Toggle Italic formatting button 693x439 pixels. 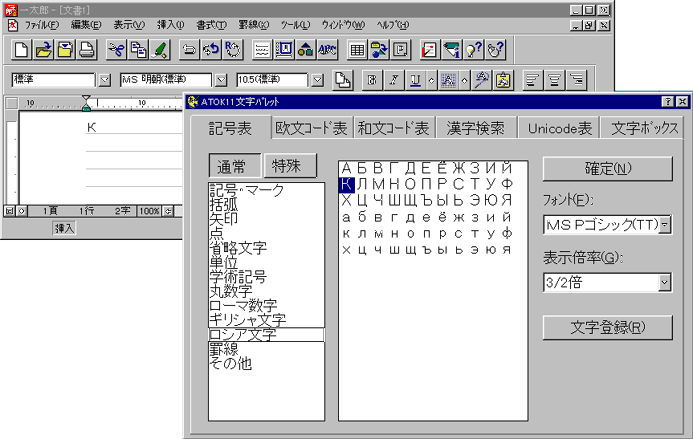pos(393,80)
